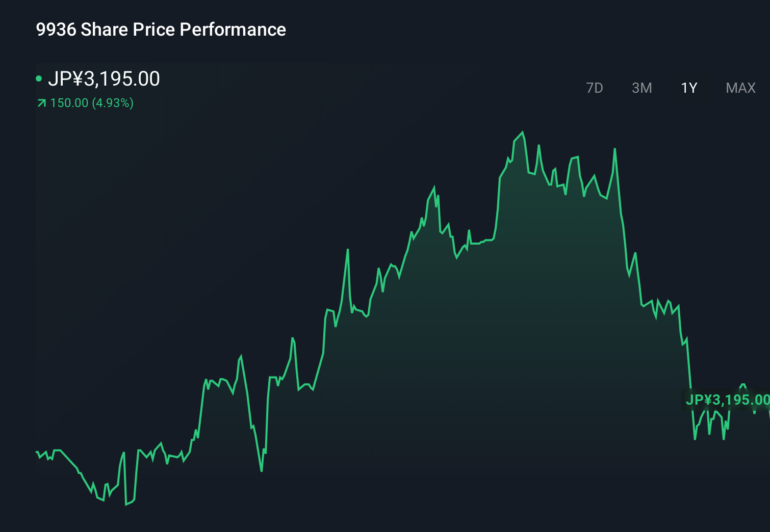The image size is (770, 532).
Task: Select the 1Y time range
Action: (x=688, y=88)
